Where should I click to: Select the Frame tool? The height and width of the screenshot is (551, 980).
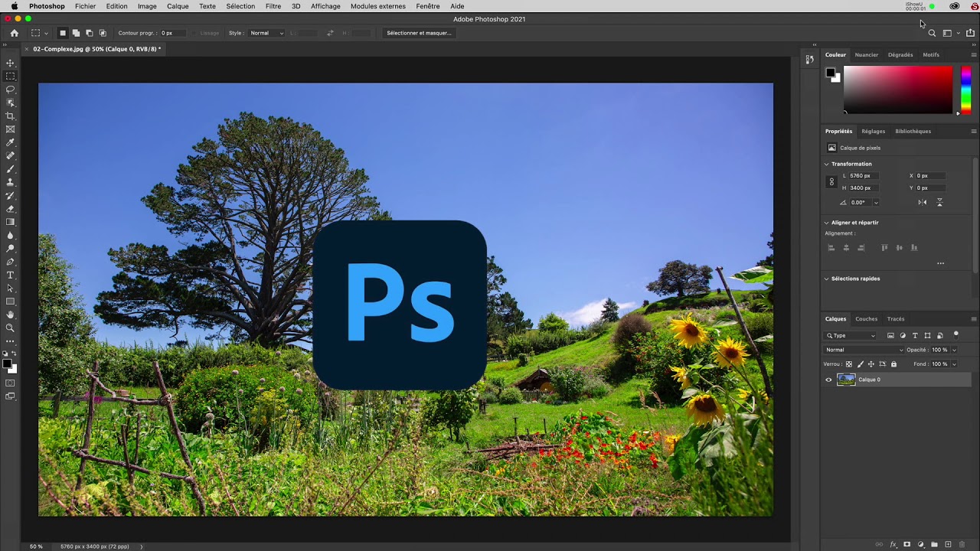coord(11,129)
